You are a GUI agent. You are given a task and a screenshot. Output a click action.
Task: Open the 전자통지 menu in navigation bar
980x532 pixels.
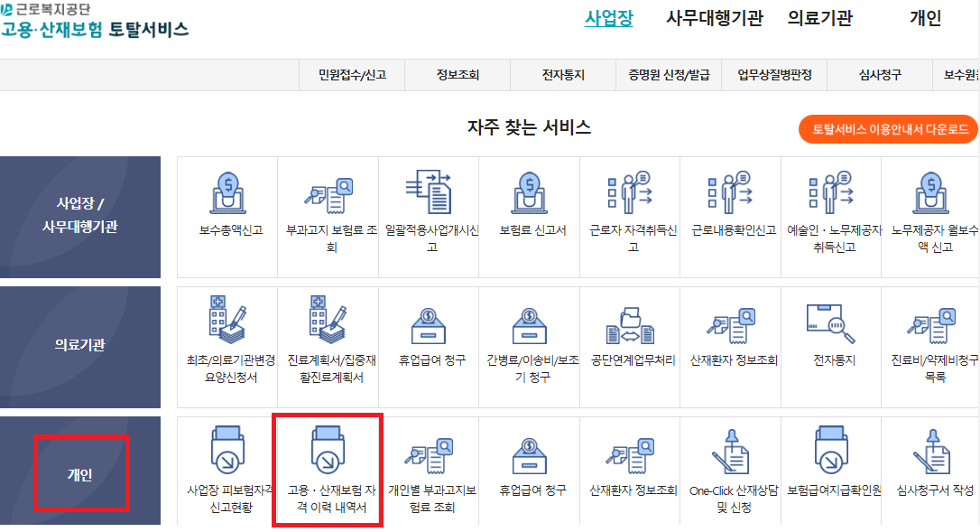(563, 75)
